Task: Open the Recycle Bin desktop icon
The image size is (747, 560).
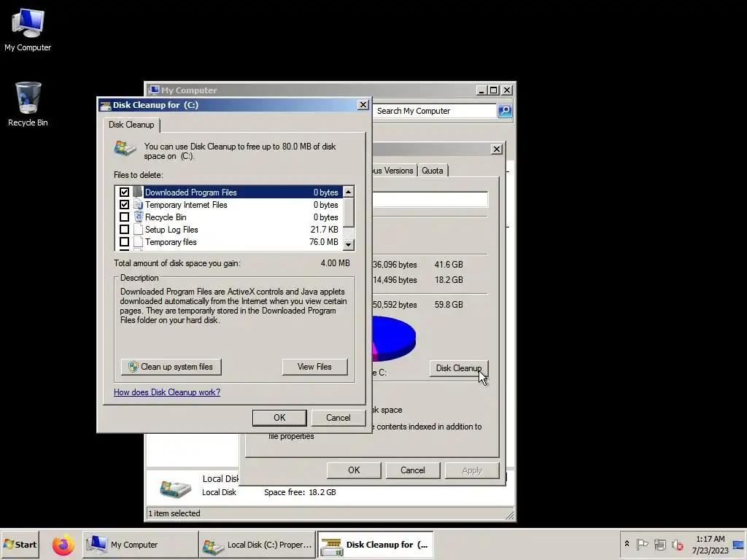Action: tap(28, 104)
